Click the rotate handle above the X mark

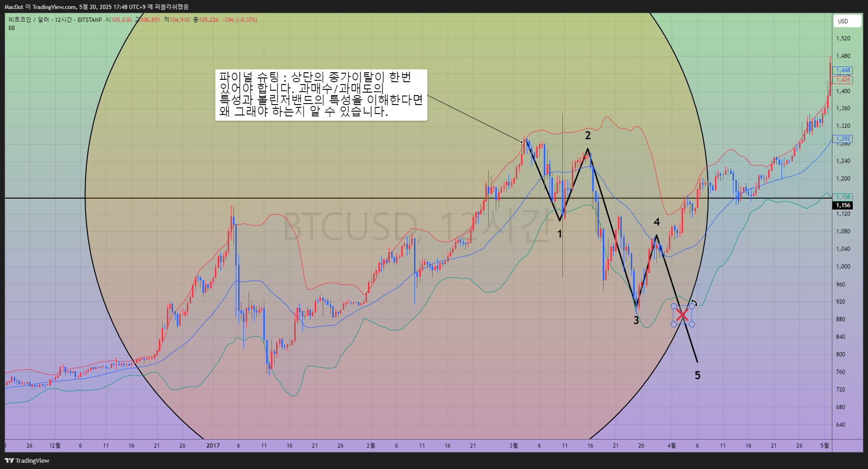click(694, 303)
